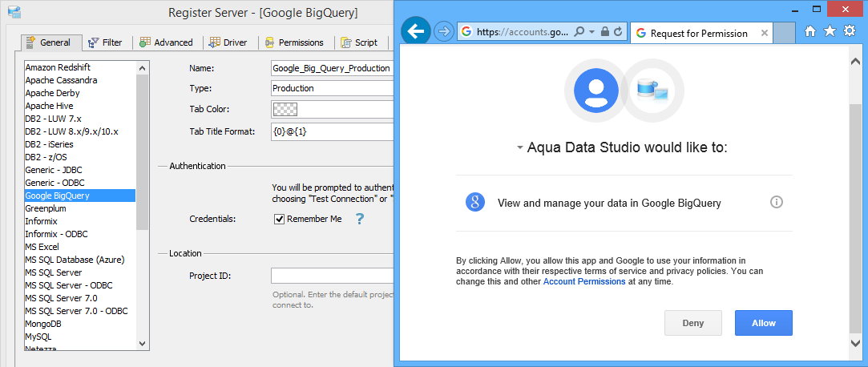Click the Tab Color swatch
Image resolution: width=868 pixels, height=367 pixels.
284,110
